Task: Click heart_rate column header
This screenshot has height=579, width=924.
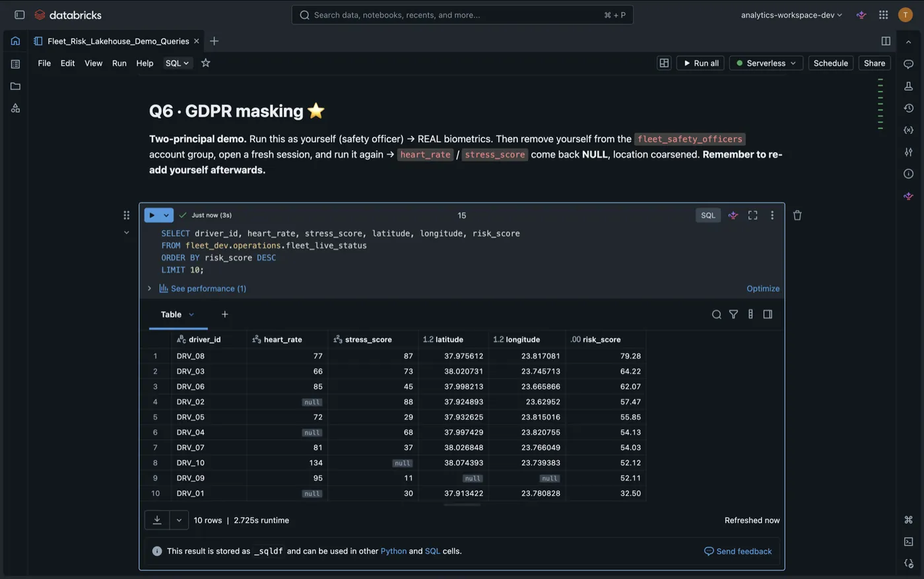Action: 287,339
